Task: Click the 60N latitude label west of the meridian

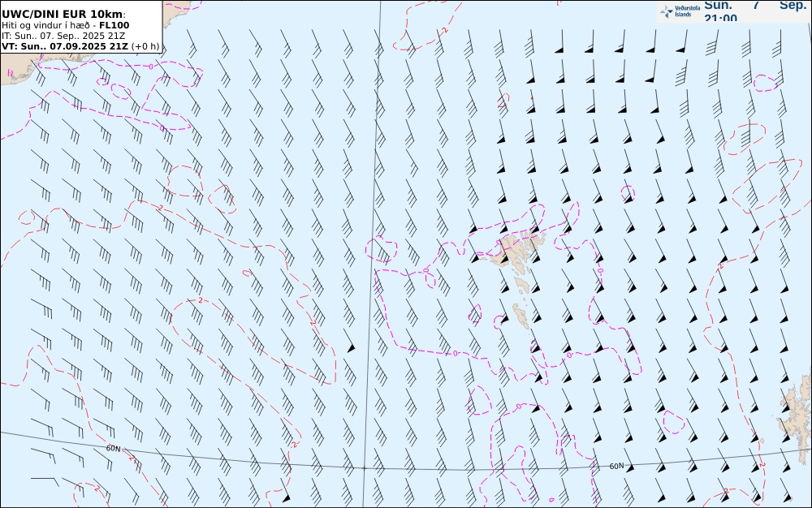Action: [113, 449]
